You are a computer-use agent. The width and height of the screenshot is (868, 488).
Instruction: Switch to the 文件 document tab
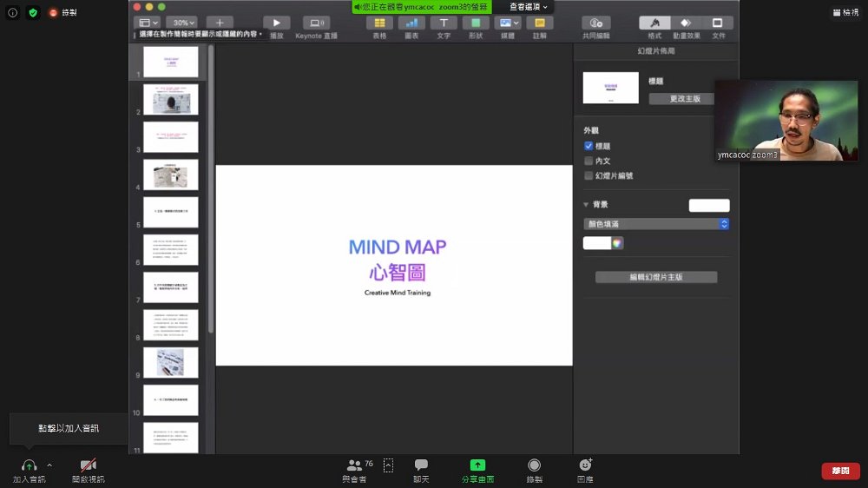tap(718, 23)
